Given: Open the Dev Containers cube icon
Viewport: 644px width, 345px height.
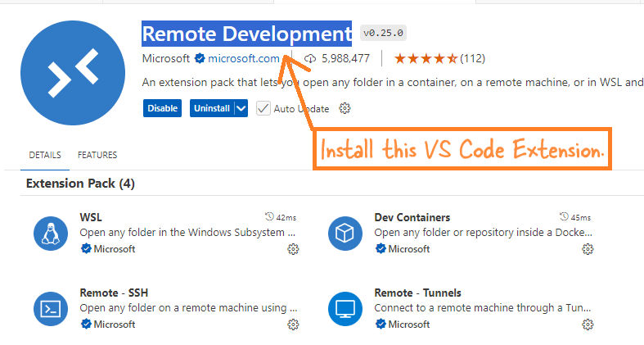Looking at the screenshot, I should point(345,234).
